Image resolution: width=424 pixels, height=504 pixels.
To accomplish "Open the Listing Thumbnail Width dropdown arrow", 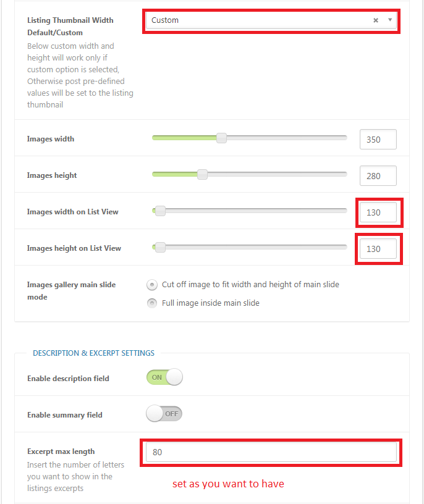I will coord(390,20).
